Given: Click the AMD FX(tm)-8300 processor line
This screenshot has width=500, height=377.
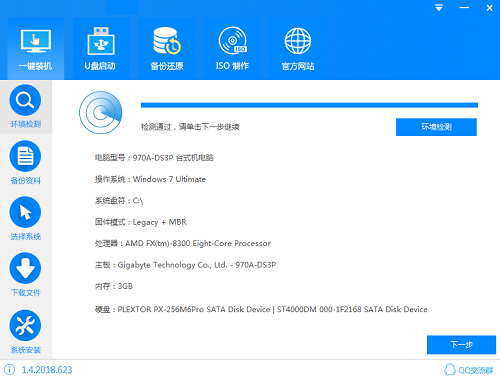Looking at the screenshot, I should [x=183, y=243].
